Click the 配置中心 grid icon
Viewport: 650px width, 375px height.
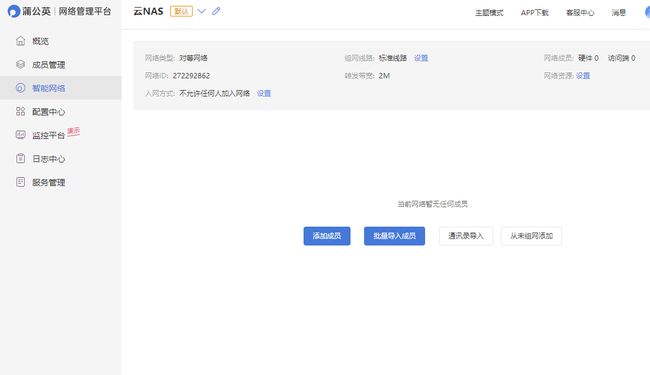[x=20, y=111]
